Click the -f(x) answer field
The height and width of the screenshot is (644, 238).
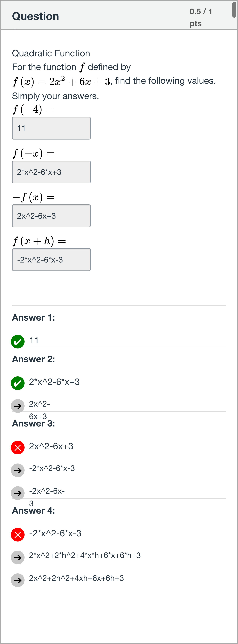[51, 216]
